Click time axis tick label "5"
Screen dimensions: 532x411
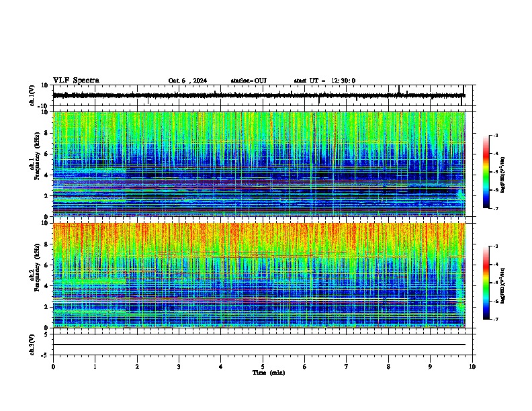click(x=263, y=367)
